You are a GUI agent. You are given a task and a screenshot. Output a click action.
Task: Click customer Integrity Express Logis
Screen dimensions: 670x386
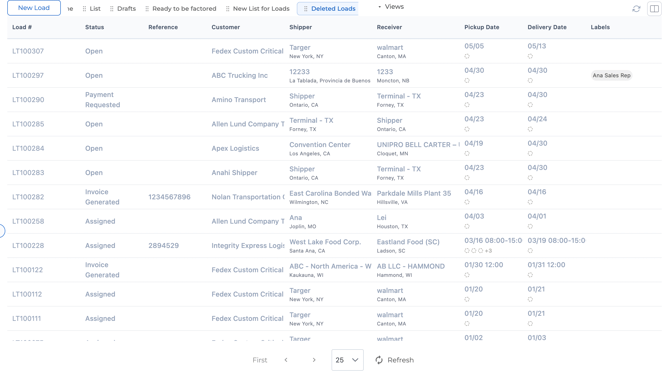coord(248,246)
